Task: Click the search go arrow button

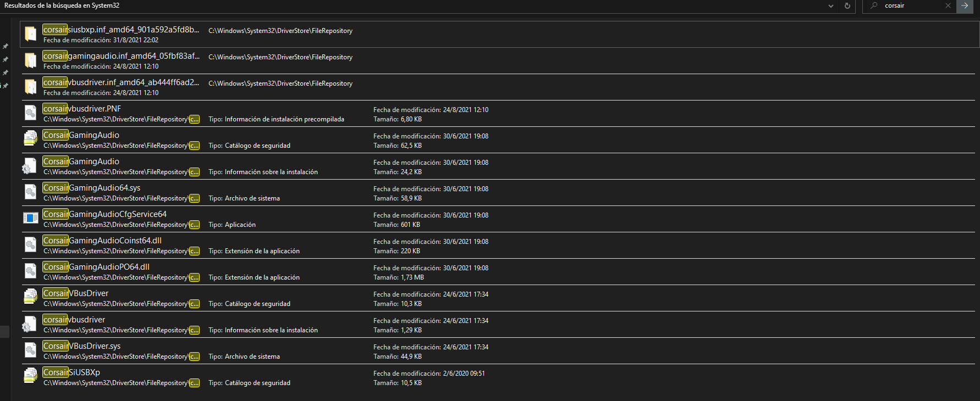Action: (x=965, y=6)
